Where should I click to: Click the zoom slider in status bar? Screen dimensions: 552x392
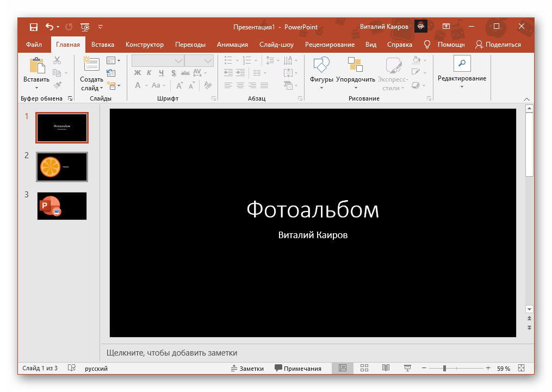pos(444,368)
